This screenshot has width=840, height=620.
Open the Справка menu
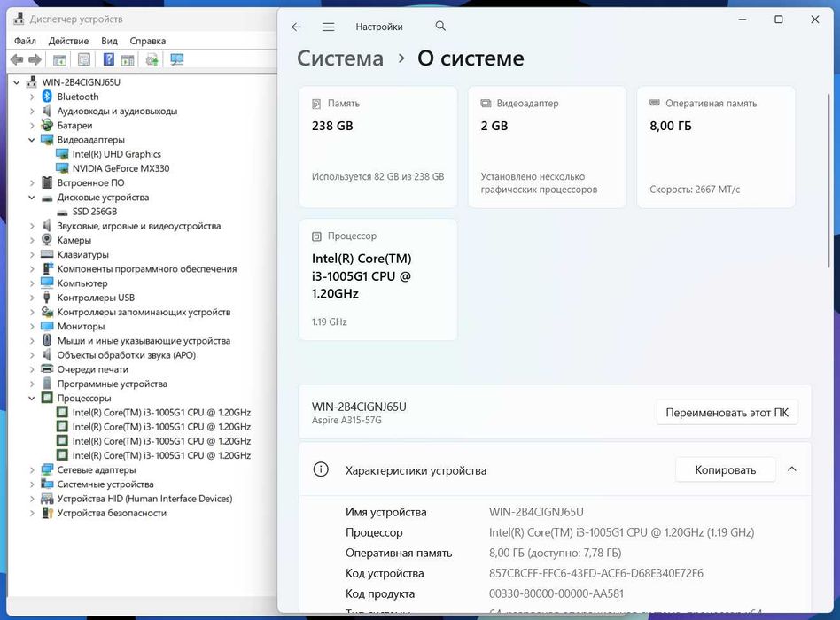147,41
